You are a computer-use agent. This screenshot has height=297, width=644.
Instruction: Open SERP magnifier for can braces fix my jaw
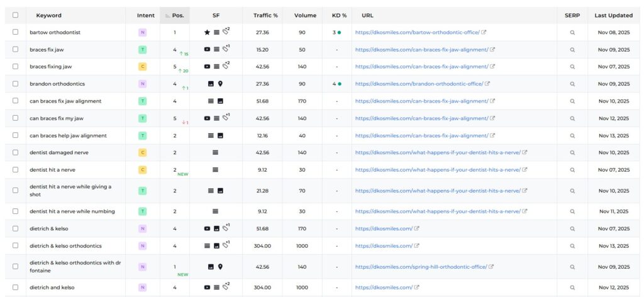[x=572, y=118]
